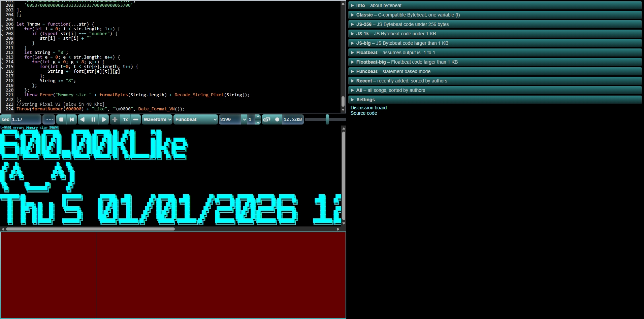Open the Waveform draw mode dropdown
This screenshot has width=644, height=319.
point(157,119)
